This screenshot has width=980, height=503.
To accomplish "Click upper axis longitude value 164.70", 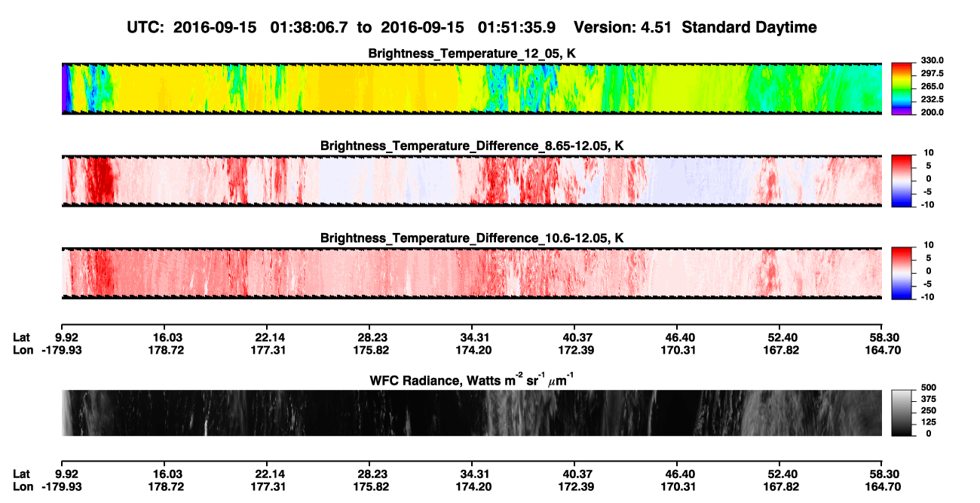I will 882,351.
